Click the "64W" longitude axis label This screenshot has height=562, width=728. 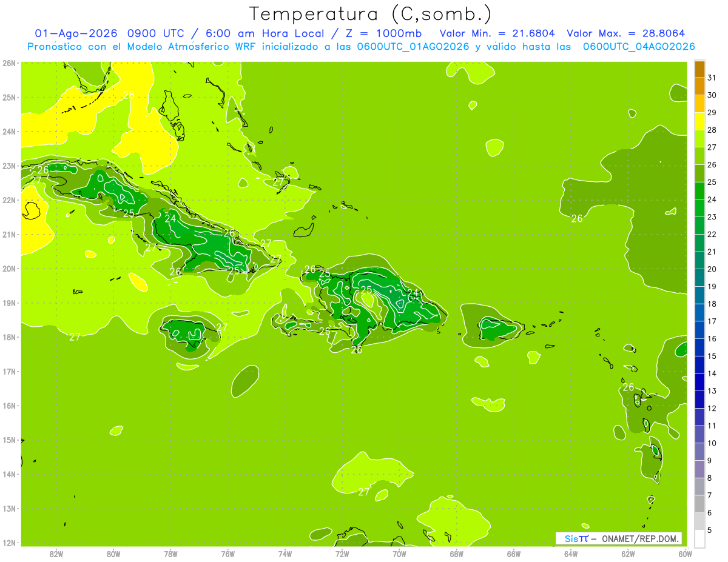point(571,554)
